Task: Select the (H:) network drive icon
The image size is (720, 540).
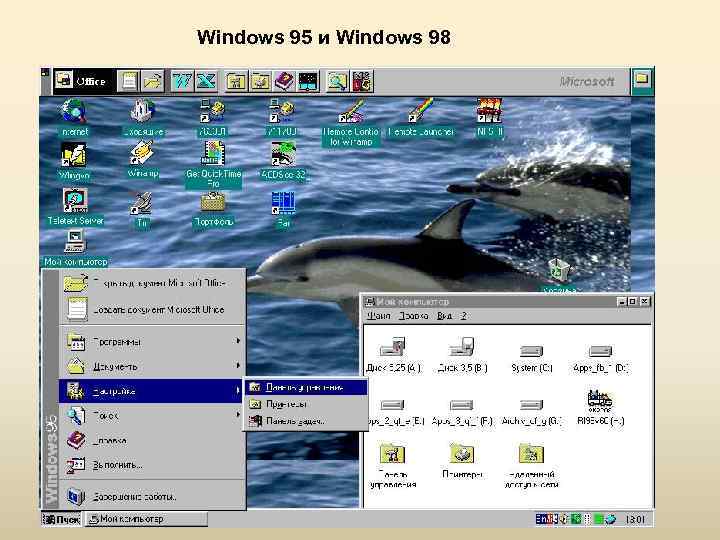Action: click(600, 408)
